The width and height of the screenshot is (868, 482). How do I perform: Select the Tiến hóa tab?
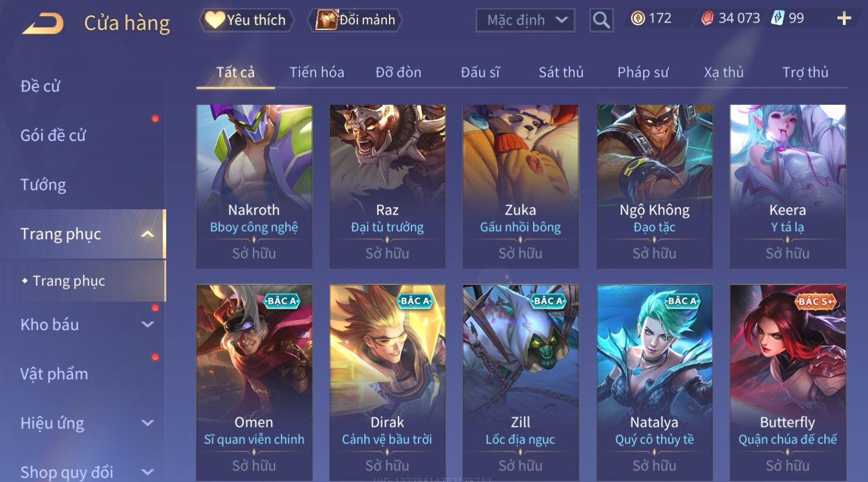point(317,72)
